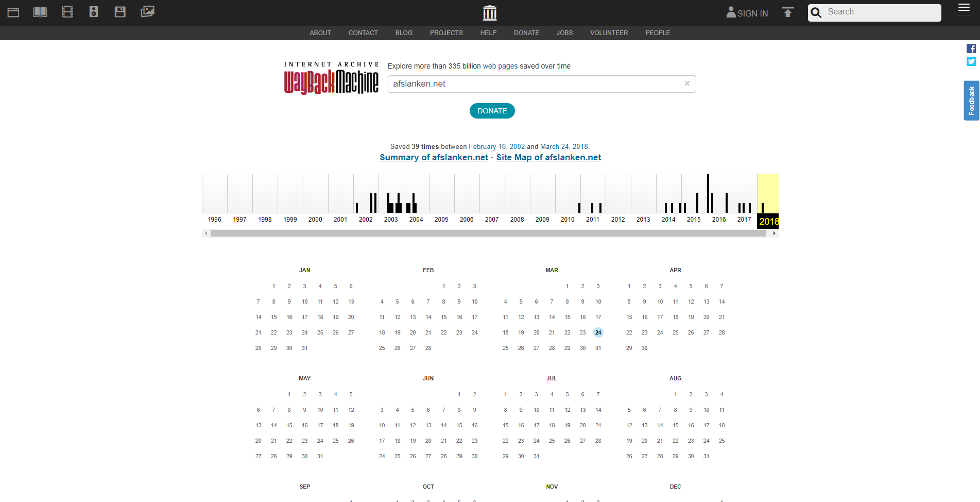Open the March 24 highlighted snapshot
The image size is (980, 502).
click(x=598, y=332)
